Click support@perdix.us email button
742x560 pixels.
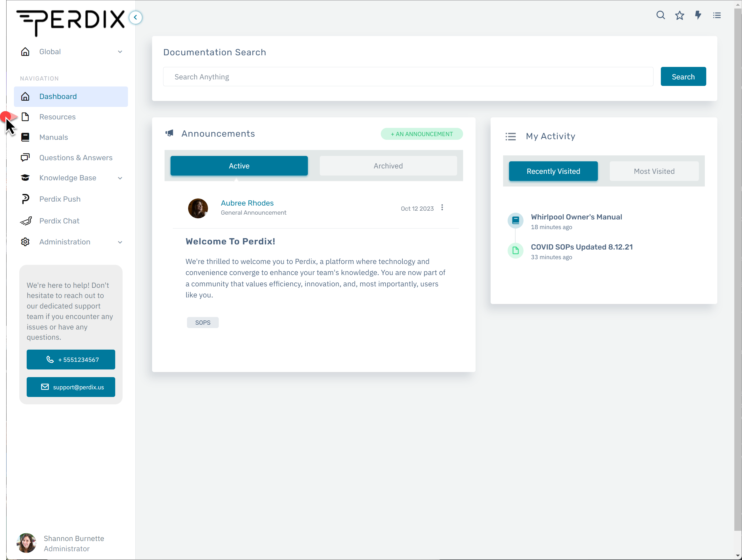click(71, 387)
